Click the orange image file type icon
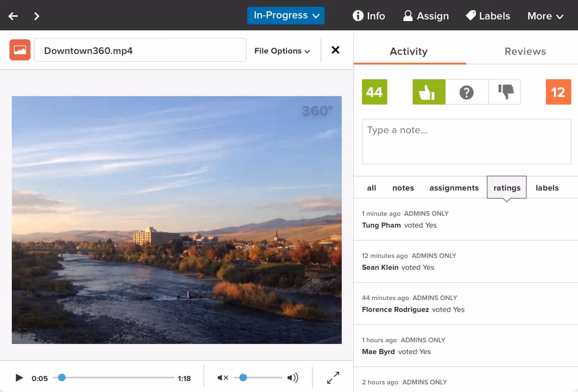The height and width of the screenshot is (392, 578). 20,50
